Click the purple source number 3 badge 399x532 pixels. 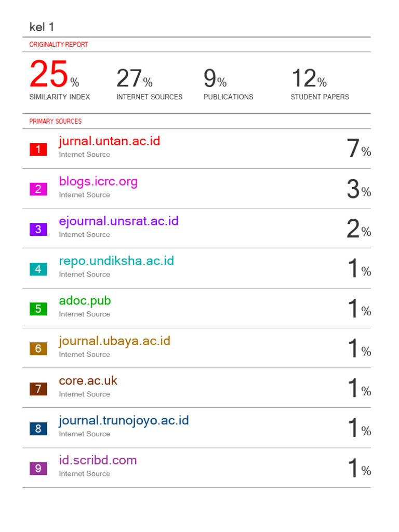click(38, 229)
